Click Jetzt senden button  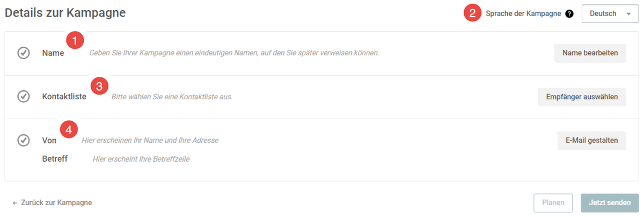click(610, 203)
